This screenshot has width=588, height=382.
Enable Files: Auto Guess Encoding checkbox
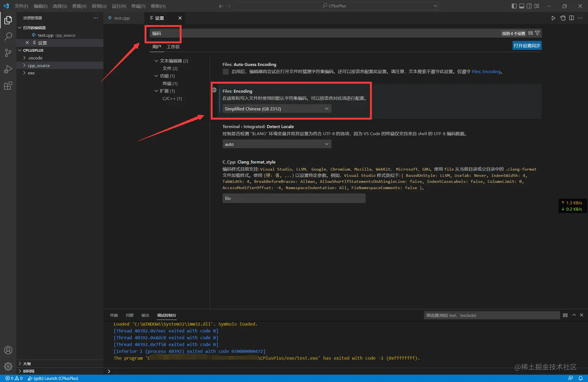pos(226,72)
